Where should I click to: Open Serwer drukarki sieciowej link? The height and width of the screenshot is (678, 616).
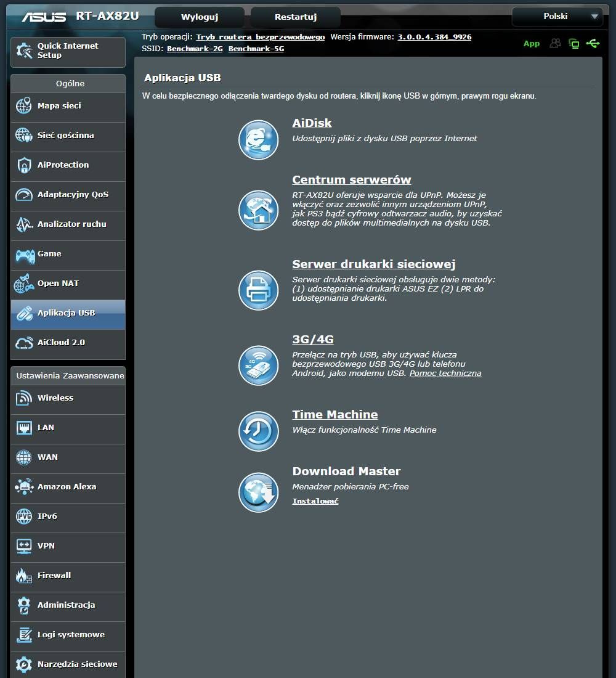click(x=374, y=264)
